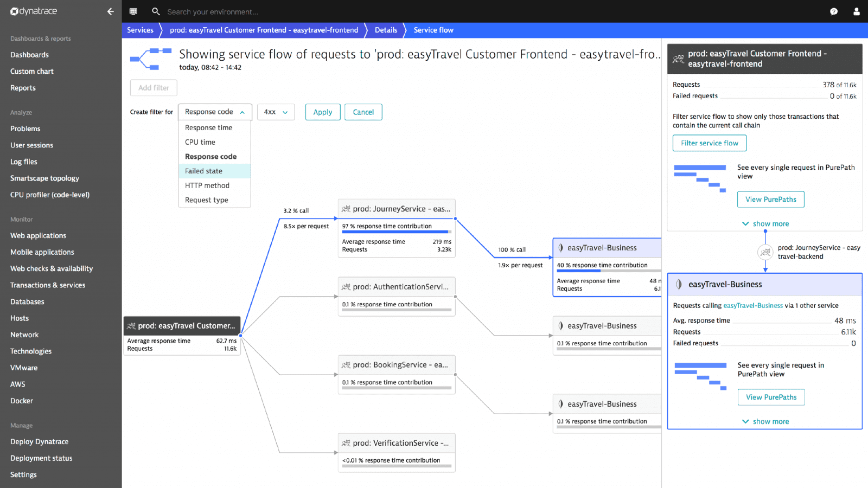This screenshot has width=868, height=488.
Task: Open Hosts in sidebar
Action: pyautogui.click(x=20, y=318)
